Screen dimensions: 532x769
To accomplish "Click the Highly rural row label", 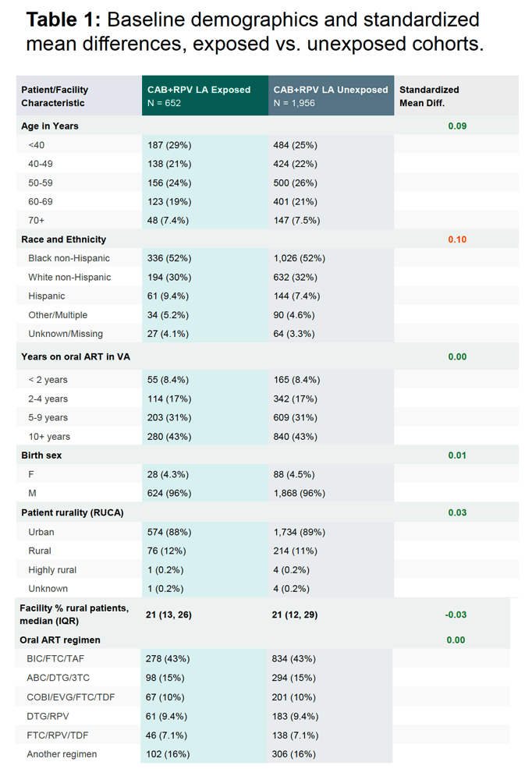I will pyautogui.click(x=52, y=570).
